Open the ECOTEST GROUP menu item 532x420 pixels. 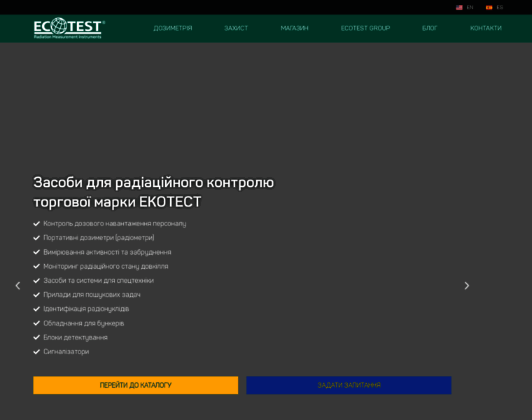[x=365, y=28]
